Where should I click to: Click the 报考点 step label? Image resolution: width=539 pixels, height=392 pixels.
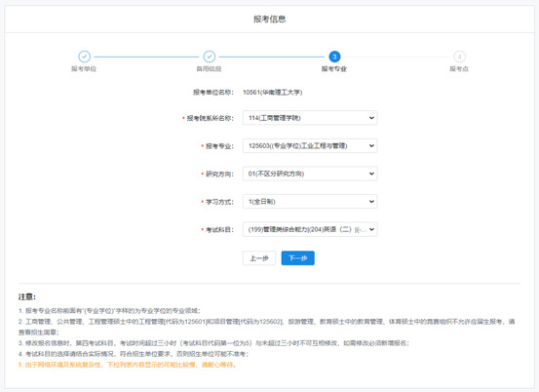(x=459, y=69)
